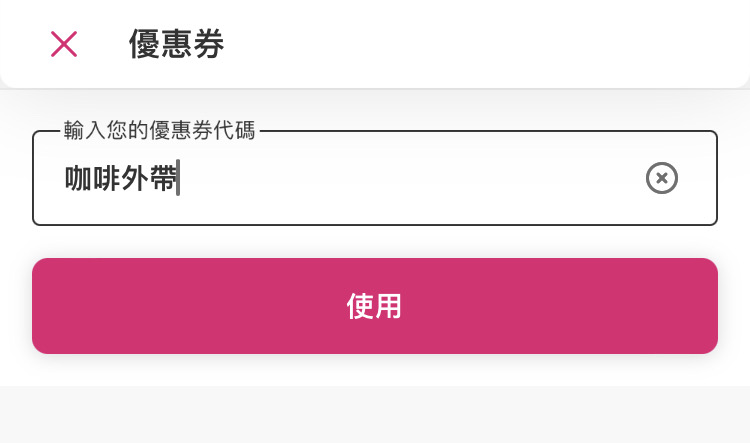Submit code 咖啡外帶 using 使用
The height and width of the screenshot is (443, 750).
click(x=375, y=306)
